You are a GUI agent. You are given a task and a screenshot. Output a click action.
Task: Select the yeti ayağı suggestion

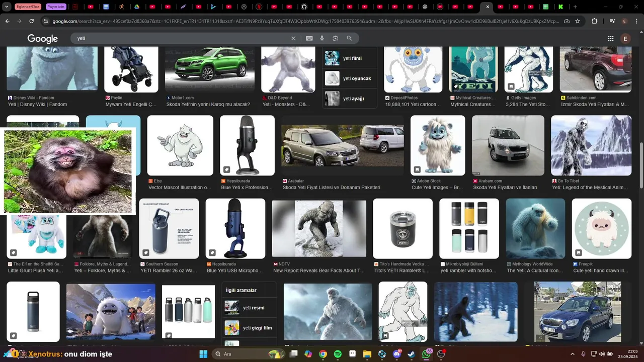click(350, 99)
